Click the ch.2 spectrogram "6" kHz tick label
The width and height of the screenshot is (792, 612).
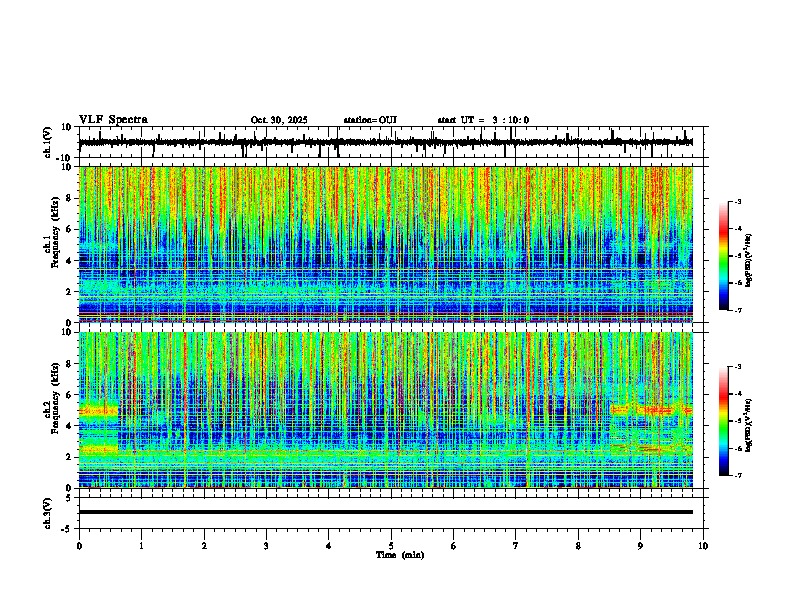[x=69, y=395]
